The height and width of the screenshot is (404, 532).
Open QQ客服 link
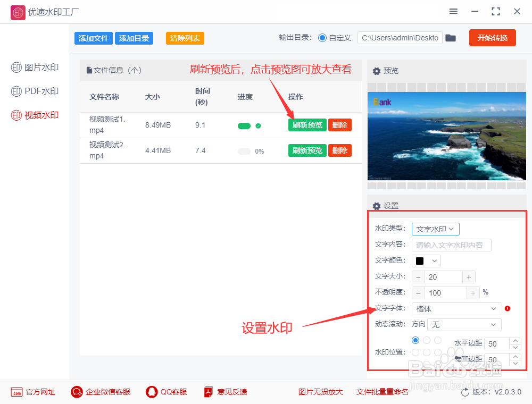(174, 392)
